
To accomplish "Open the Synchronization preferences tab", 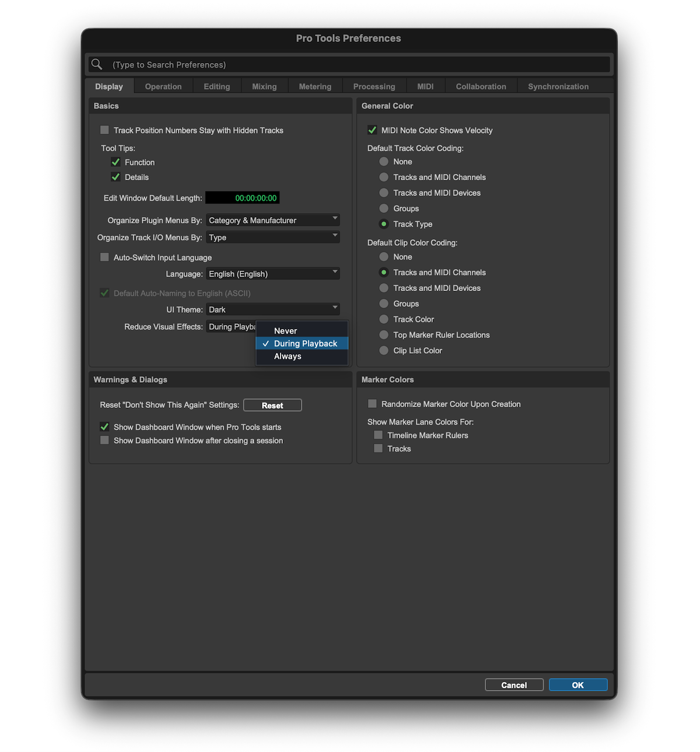I will click(x=558, y=86).
